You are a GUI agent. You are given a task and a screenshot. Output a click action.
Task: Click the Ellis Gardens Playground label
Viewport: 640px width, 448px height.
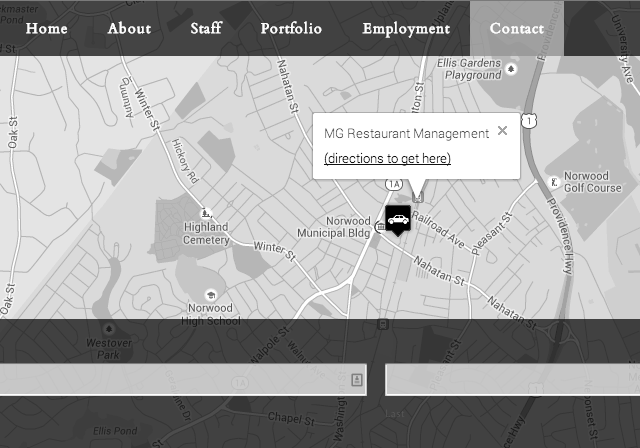pyautogui.click(x=469, y=69)
